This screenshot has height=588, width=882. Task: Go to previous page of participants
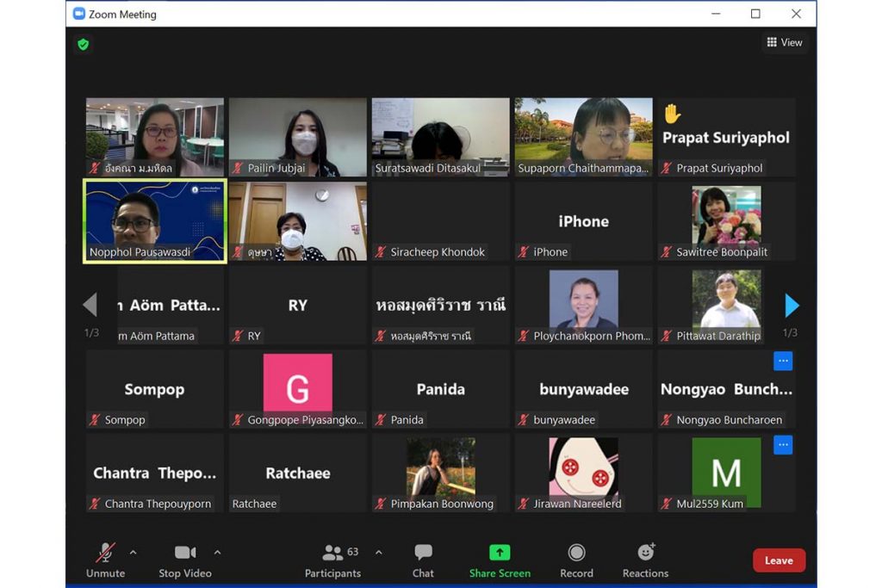[x=90, y=305]
